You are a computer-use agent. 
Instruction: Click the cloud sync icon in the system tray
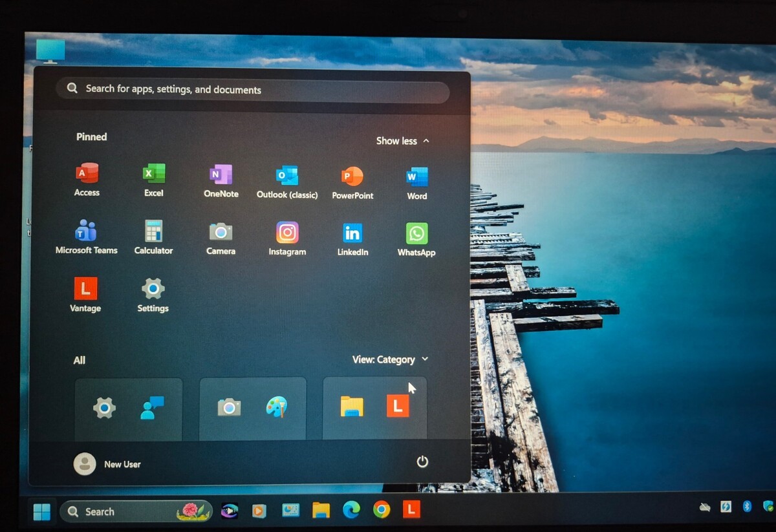(x=705, y=507)
